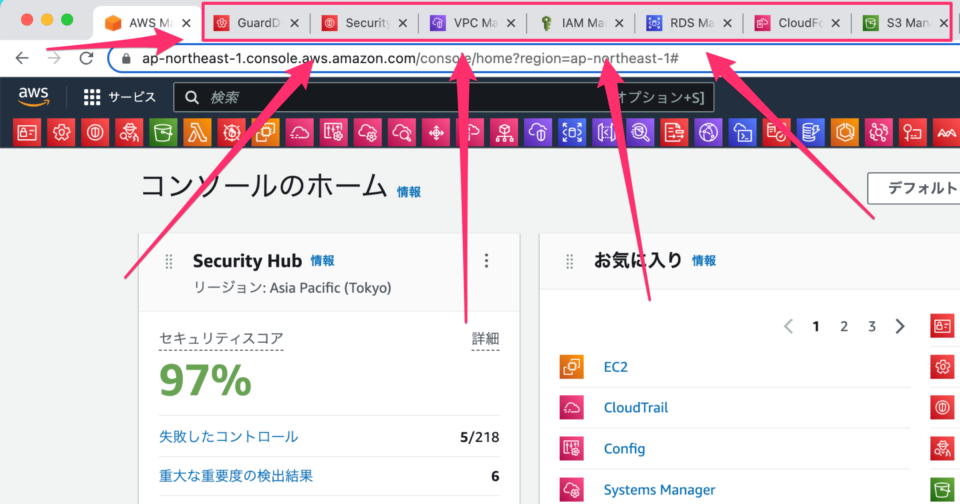Click the 97% security score
This screenshot has height=504, width=960.
click(205, 380)
